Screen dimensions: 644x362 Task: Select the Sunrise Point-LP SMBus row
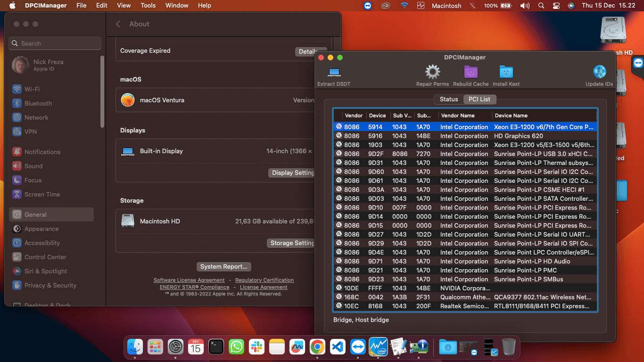[x=465, y=279]
